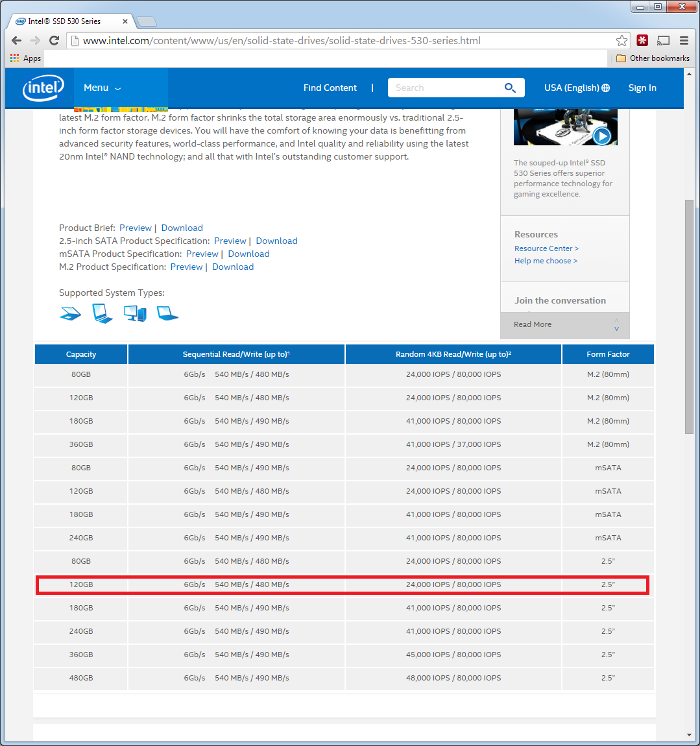Click the all-in-one second system type icon
Screen dimensions: 700x746
click(103, 313)
